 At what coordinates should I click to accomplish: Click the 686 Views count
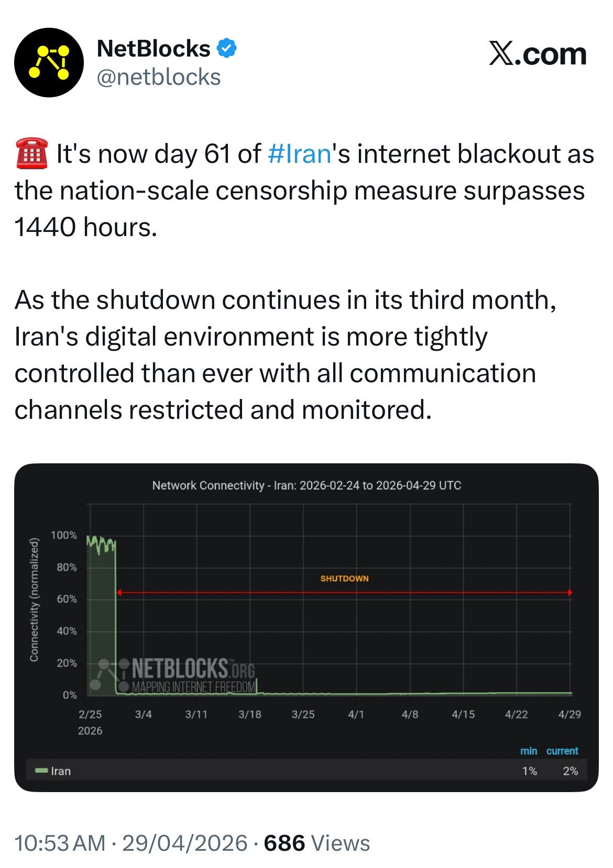pyautogui.click(x=316, y=843)
